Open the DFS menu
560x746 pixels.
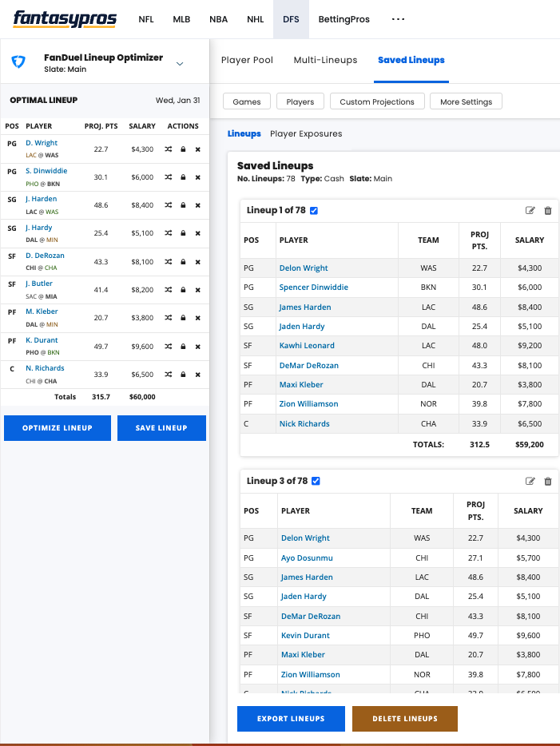[x=291, y=19]
